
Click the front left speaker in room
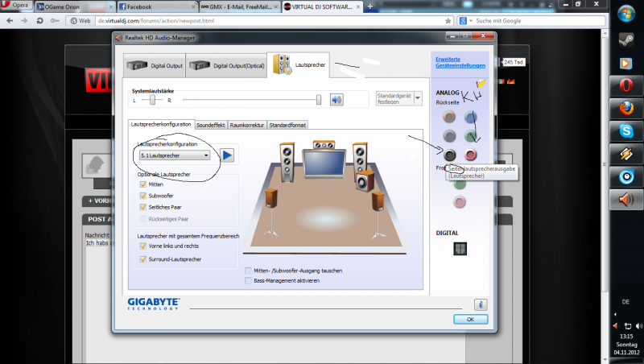pos(287,162)
